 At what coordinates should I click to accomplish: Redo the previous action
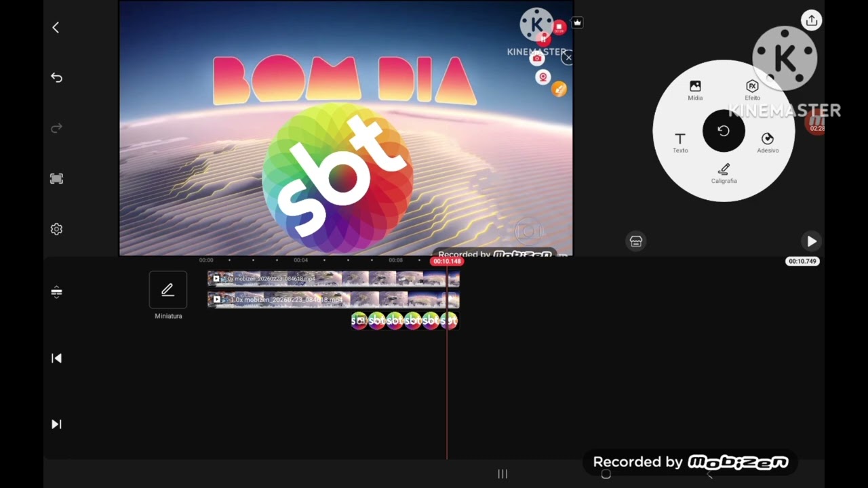click(56, 128)
